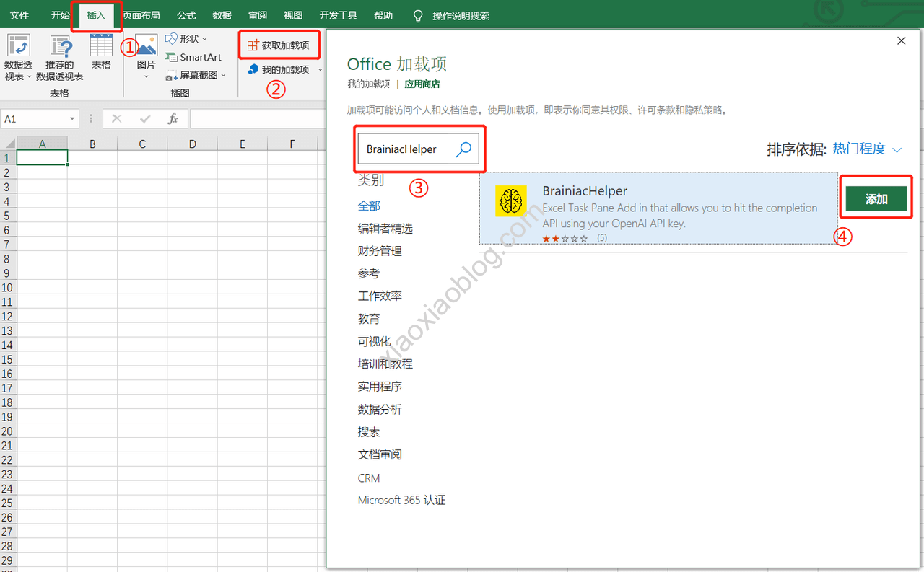Select column B header
Image resolution: width=924 pixels, height=572 pixels.
coord(92,144)
